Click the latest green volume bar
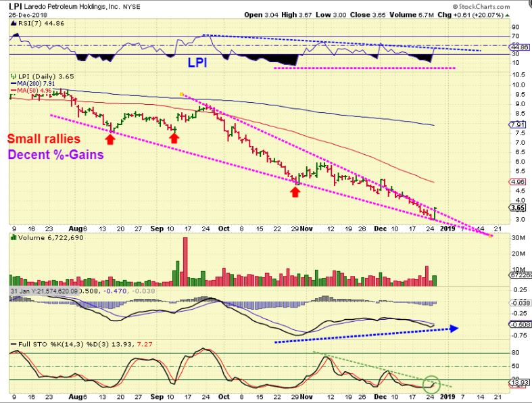The image size is (532, 403). pyautogui.click(x=434, y=281)
